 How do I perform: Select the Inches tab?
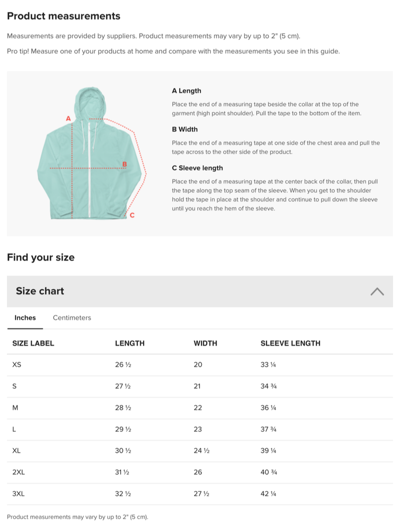25,318
